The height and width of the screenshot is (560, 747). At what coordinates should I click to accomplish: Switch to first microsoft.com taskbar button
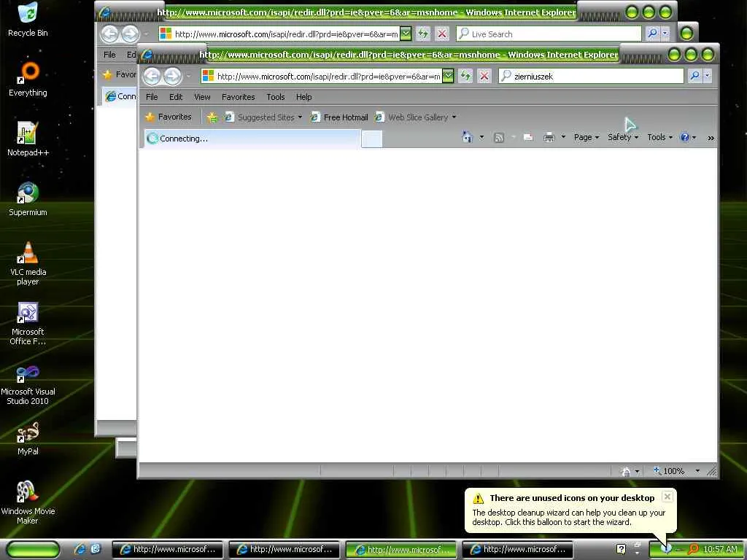point(168,549)
